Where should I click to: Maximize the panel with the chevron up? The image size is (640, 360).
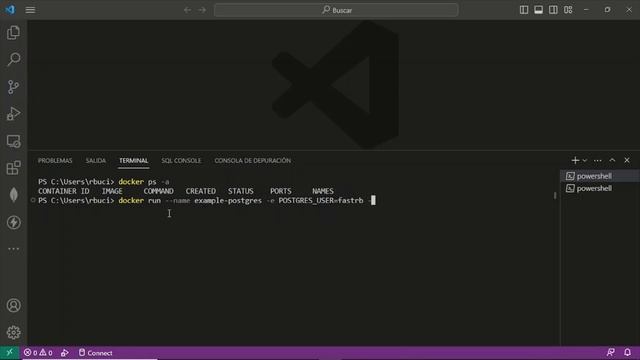click(x=612, y=160)
